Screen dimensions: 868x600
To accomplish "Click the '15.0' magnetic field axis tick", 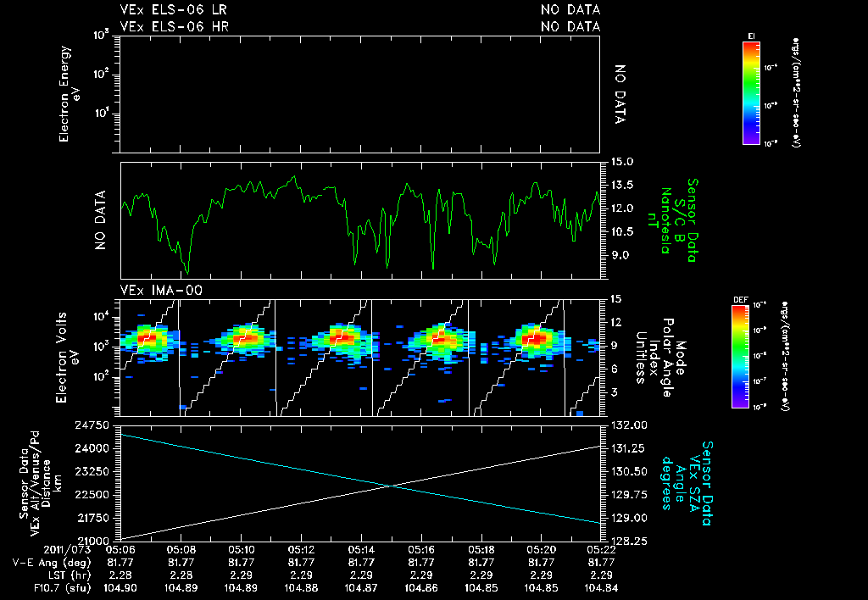I will [x=622, y=162].
